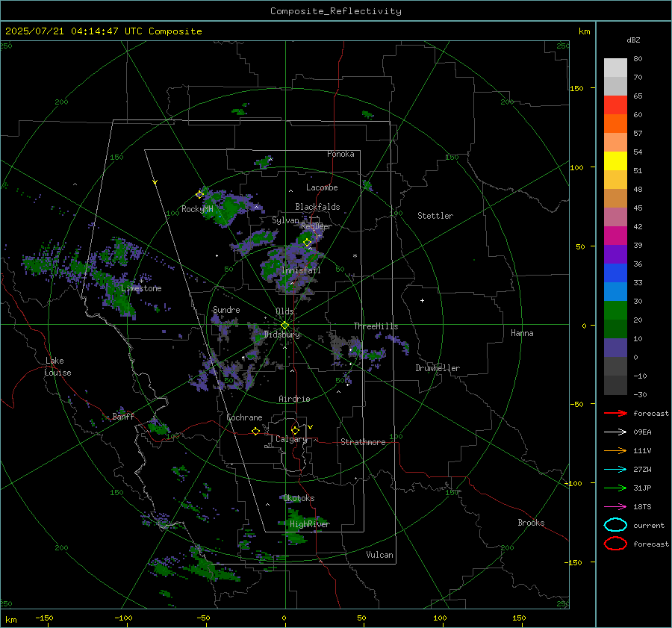Click the yellow diamond marker above Calgary label
This screenshot has height=628, width=672.
pos(295,430)
